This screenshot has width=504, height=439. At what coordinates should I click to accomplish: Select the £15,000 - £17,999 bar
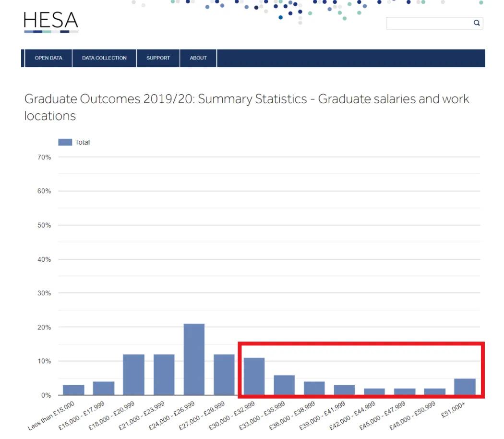(104, 388)
